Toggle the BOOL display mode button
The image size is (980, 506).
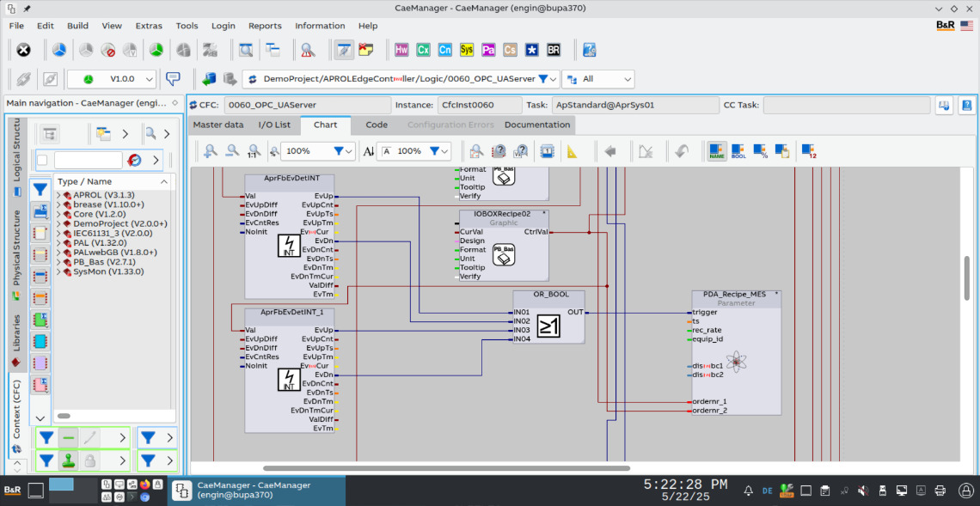point(738,151)
